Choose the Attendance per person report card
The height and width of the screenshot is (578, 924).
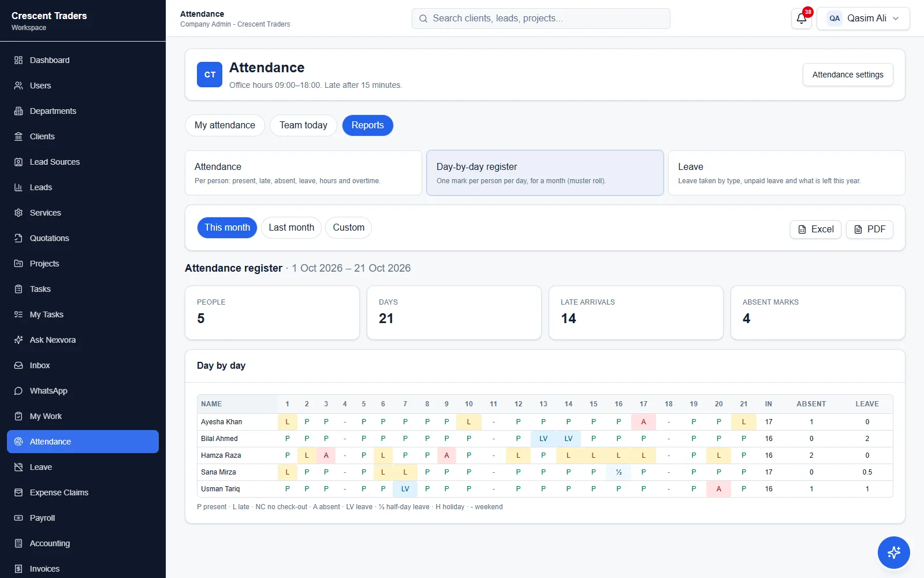303,173
